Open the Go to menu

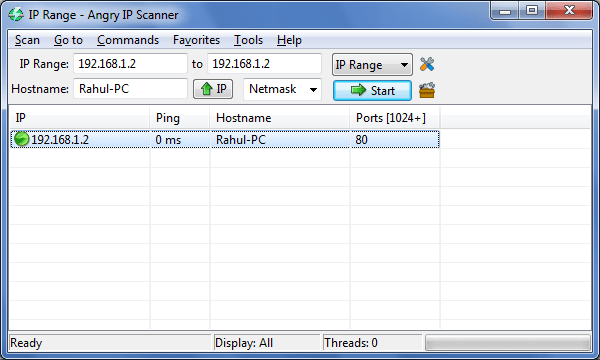[x=68, y=40]
